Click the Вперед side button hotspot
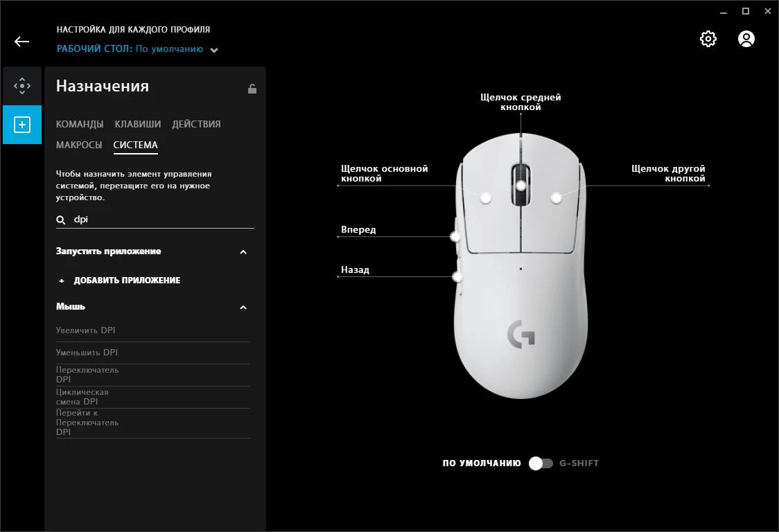This screenshot has width=779, height=532. (x=455, y=236)
